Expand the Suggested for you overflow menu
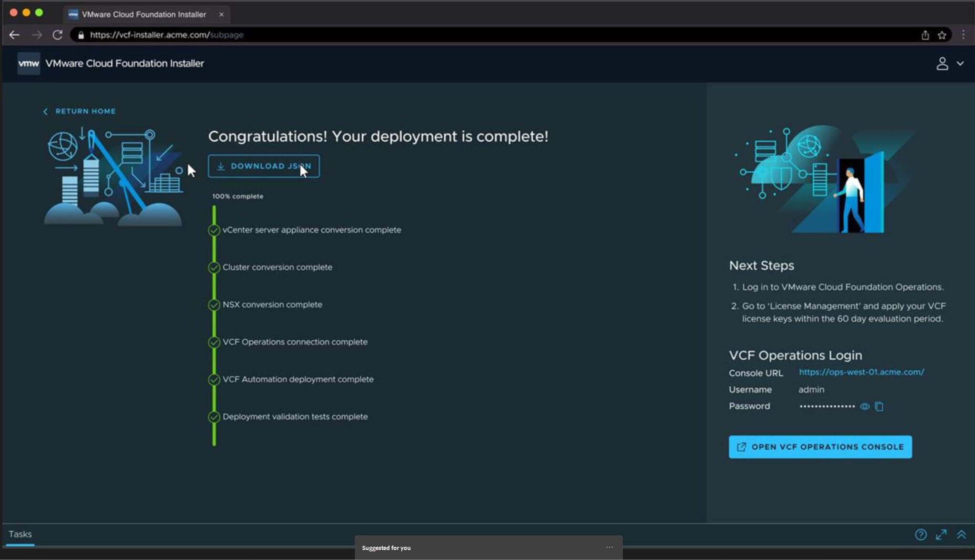Viewport: 975px width, 560px height. tap(609, 547)
